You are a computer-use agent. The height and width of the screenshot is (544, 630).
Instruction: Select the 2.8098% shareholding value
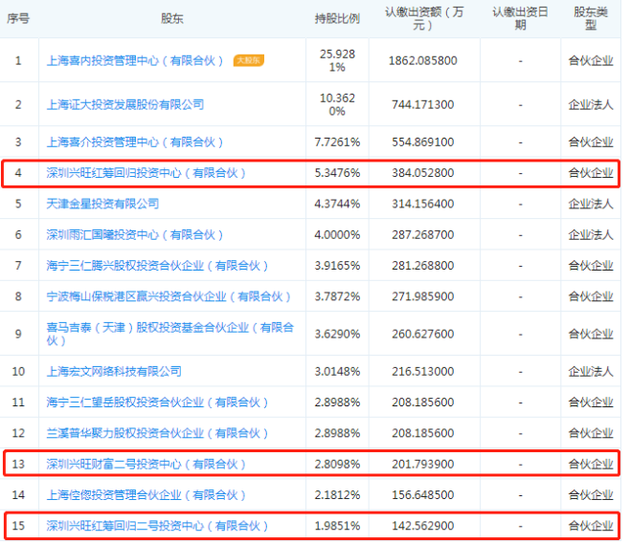coord(337,464)
